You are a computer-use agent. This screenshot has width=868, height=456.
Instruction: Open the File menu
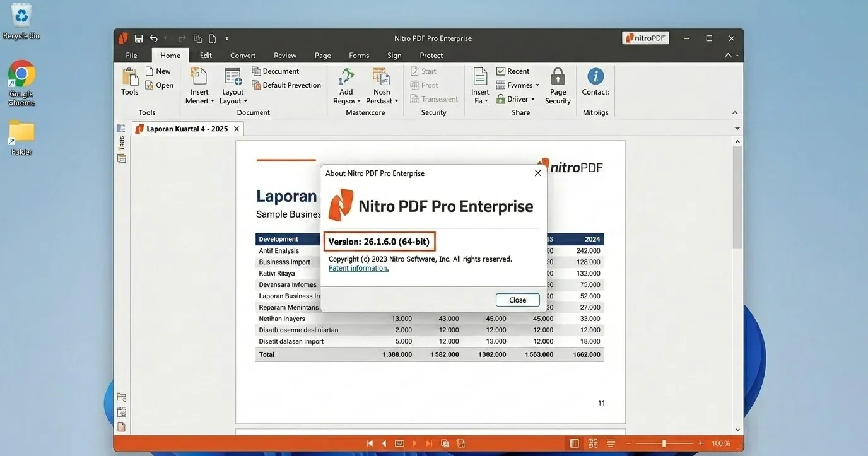(131, 56)
